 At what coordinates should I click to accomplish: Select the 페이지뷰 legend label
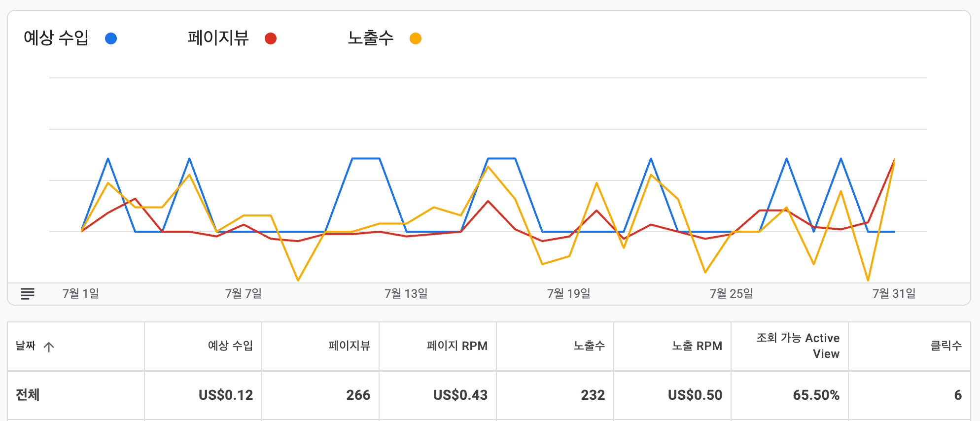[218, 38]
